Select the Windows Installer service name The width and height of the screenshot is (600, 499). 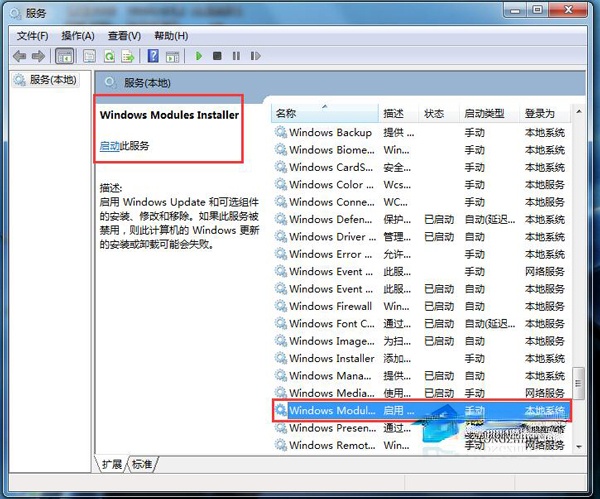(332, 358)
